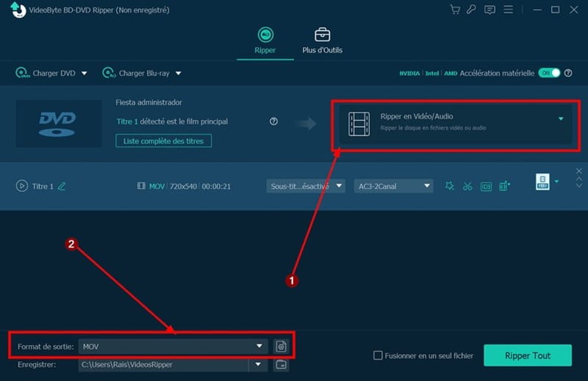Click the film strip icon before MOV

tap(141, 186)
